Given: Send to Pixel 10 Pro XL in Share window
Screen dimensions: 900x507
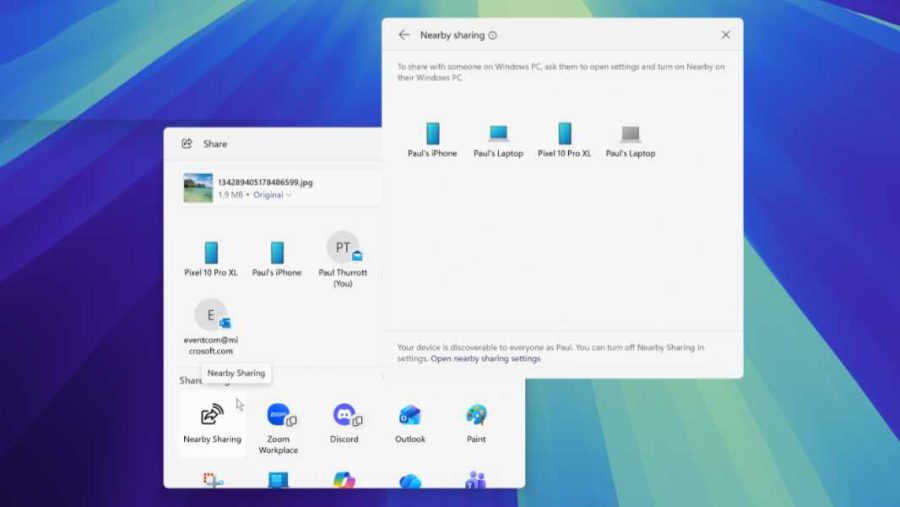Looking at the screenshot, I should pos(211,259).
